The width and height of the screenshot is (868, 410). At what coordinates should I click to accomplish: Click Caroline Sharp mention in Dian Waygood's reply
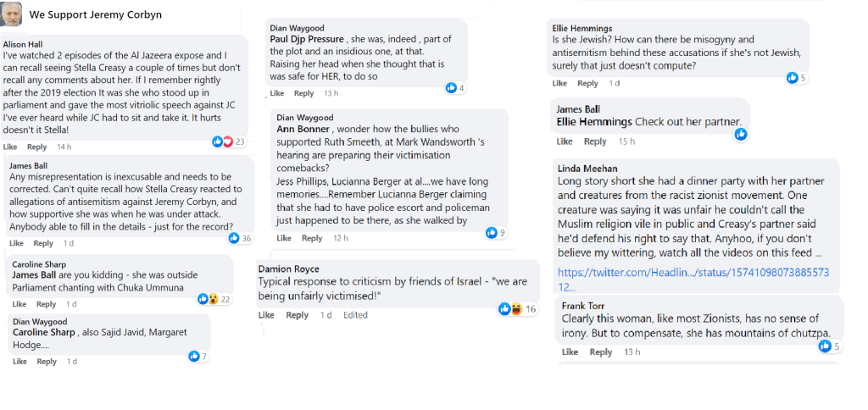tap(43, 332)
